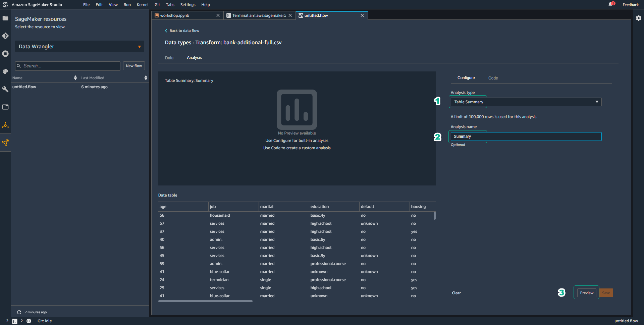
Task: Switch to the Code tab
Action: coord(493,78)
